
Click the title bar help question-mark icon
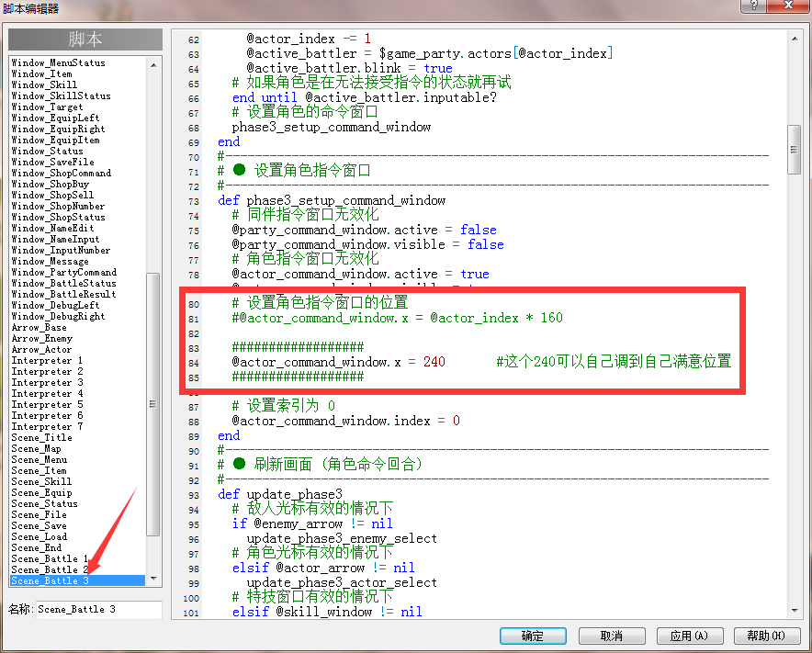tap(754, 6)
